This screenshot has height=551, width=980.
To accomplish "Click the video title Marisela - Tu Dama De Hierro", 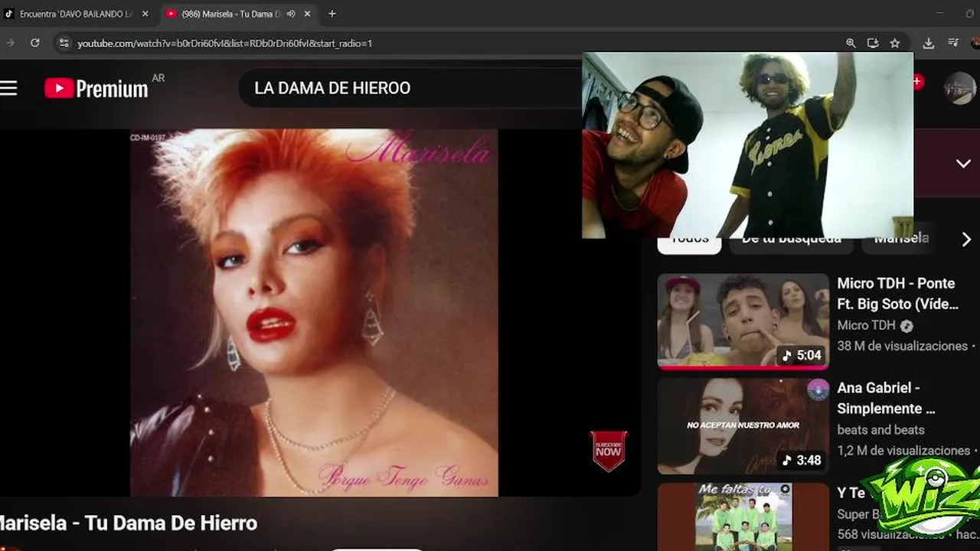I will coord(128,523).
